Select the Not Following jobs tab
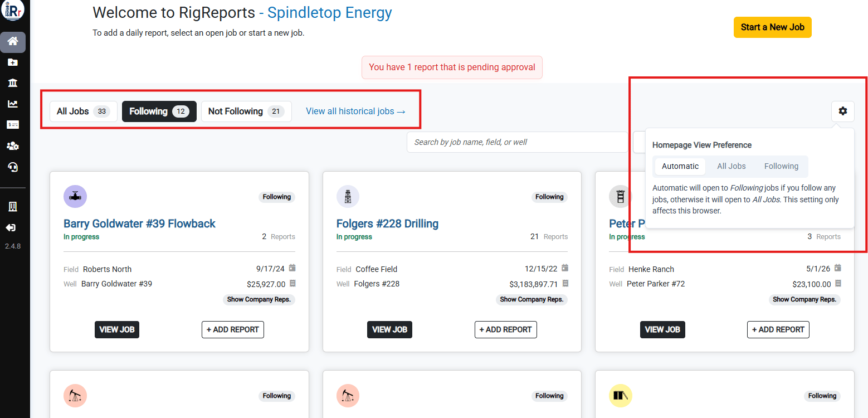 246,111
